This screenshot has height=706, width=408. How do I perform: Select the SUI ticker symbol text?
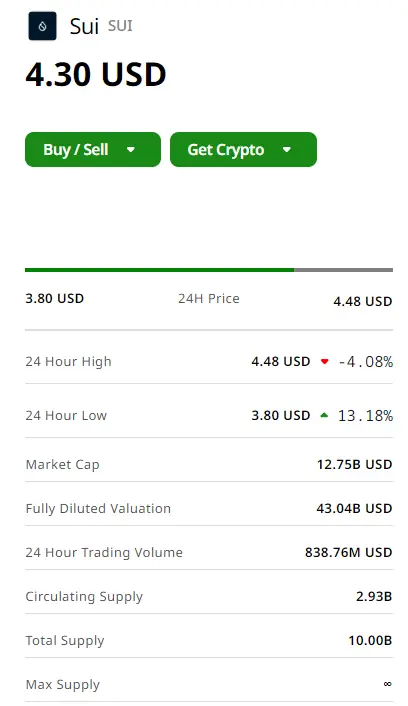point(120,26)
